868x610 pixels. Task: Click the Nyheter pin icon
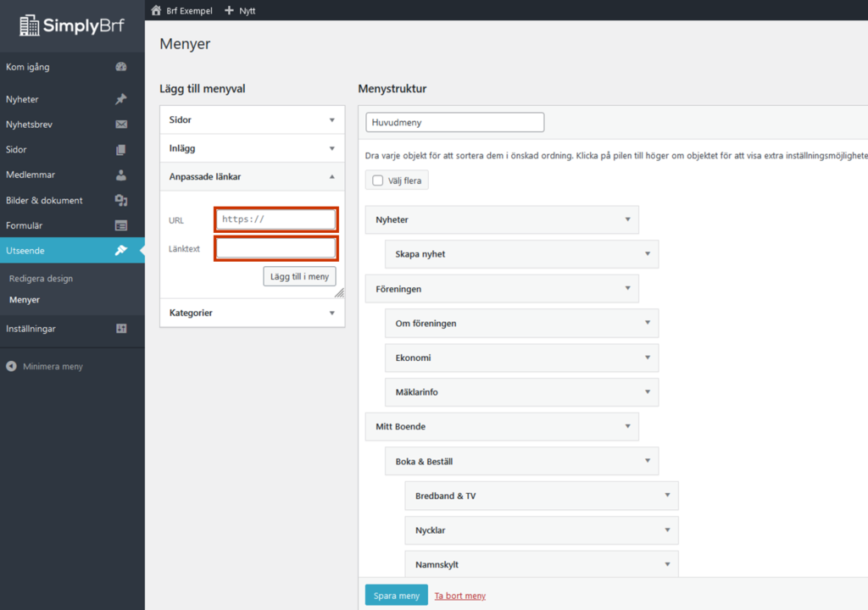tap(121, 99)
